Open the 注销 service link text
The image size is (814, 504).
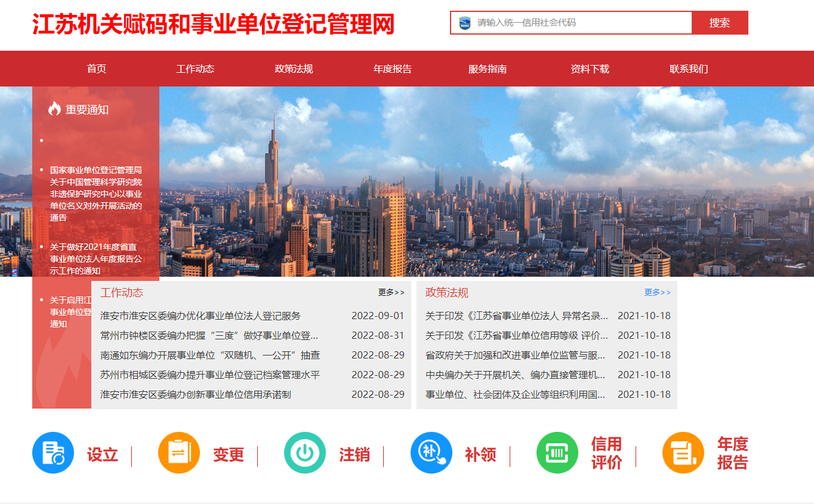click(x=354, y=455)
